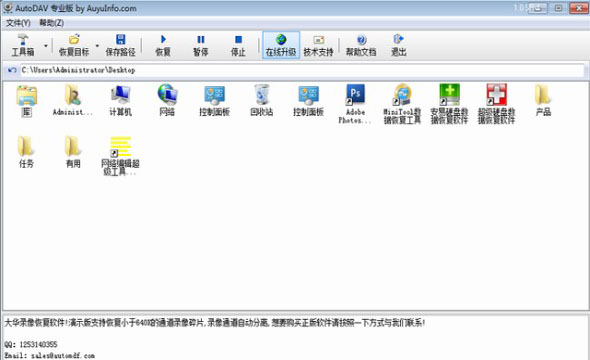Viewport: 590px width, 360px height.
Task: Open 技术支持 technical support
Action: [x=318, y=45]
